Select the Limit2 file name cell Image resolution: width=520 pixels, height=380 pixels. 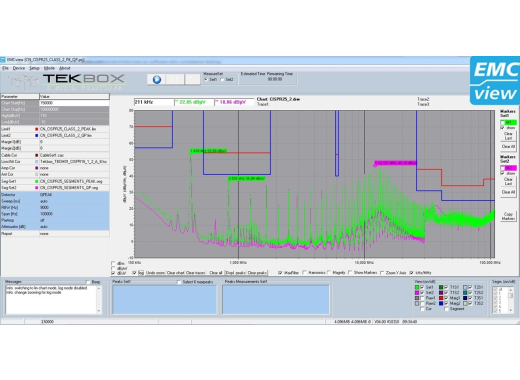tap(74, 136)
